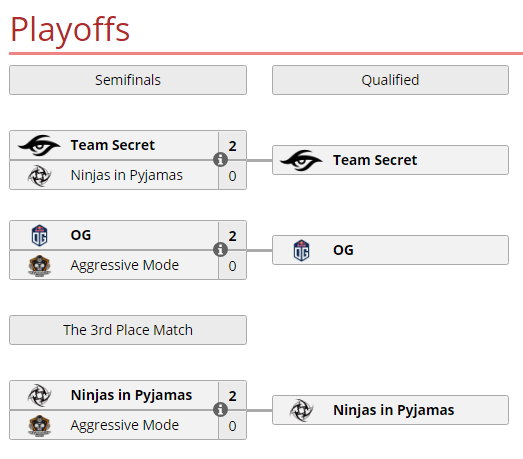523x459 pixels.
Task: Click Aggressive Mode logo in semifinals
Action: click(x=39, y=266)
